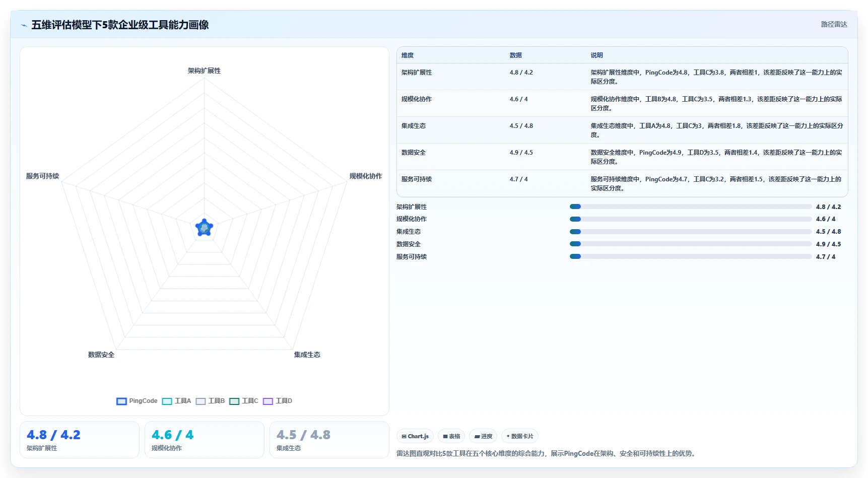Screen dimensions: 868x478
Task: Open the 4.5 / 4.8 集成生态 data card
Action: [329, 440]
